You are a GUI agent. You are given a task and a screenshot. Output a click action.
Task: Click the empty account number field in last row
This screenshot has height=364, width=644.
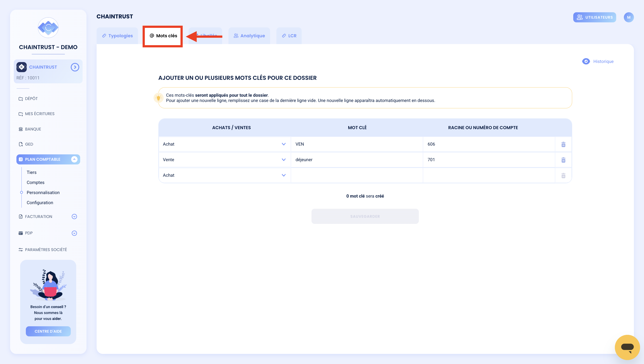click(x=489, y=175)
